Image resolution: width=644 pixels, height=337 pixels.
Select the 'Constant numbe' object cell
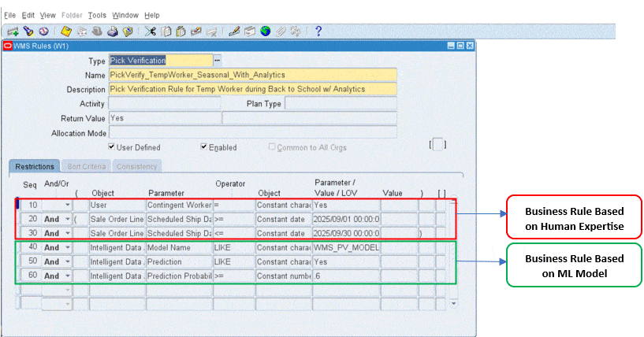click(284, 276)
